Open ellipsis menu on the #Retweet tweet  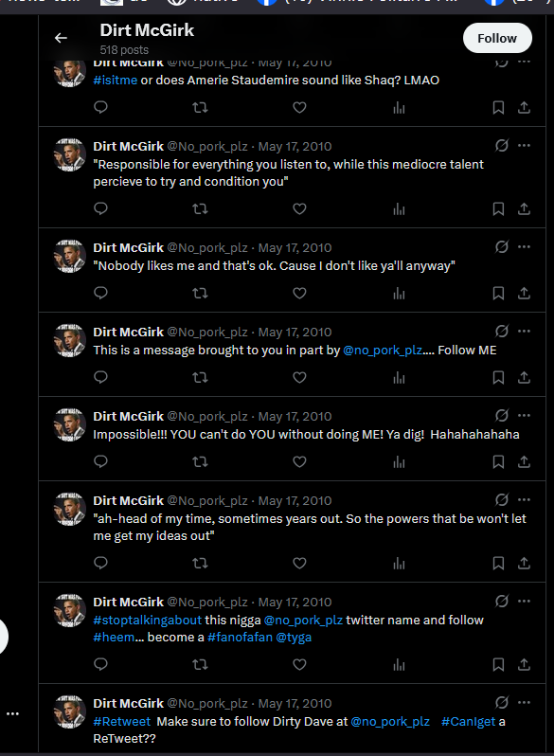tap(524, 703)
